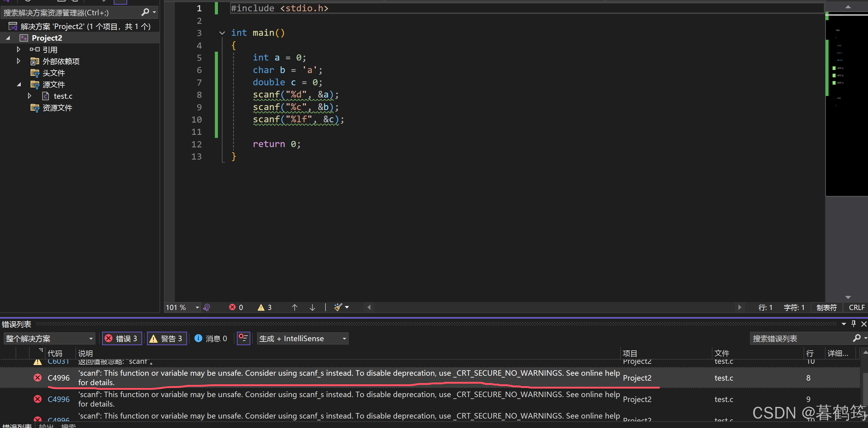
Task: Click the editor warning count triangle icon
Action: coord(261,307)
